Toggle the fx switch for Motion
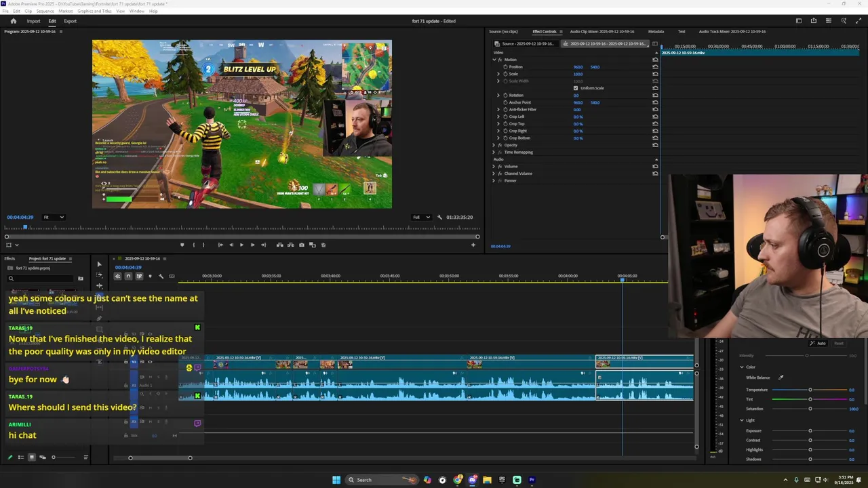Viewport: 868px width, 488px height. click(500, 60)
